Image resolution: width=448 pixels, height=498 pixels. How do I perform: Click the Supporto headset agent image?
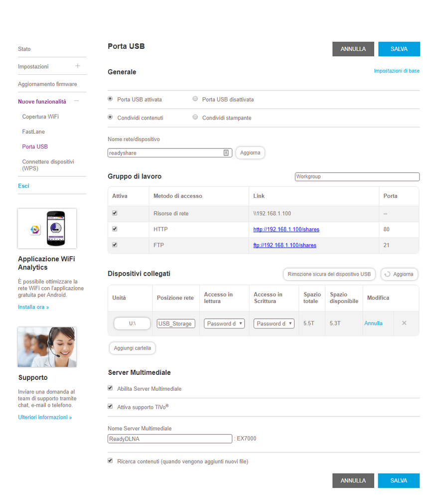(x=47, y=347)
